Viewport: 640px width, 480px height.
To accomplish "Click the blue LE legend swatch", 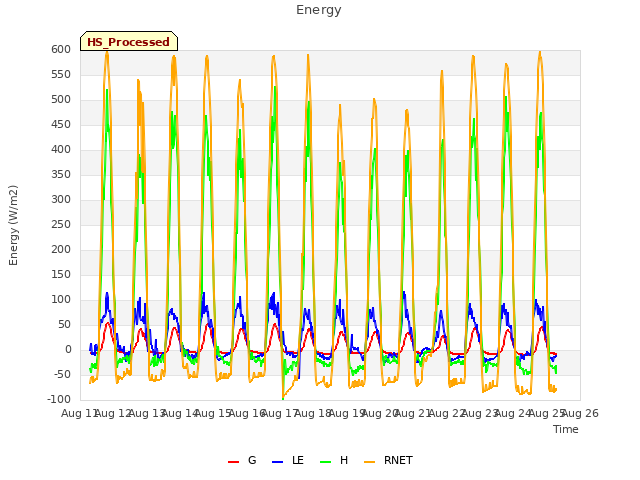I will point(277,462).
